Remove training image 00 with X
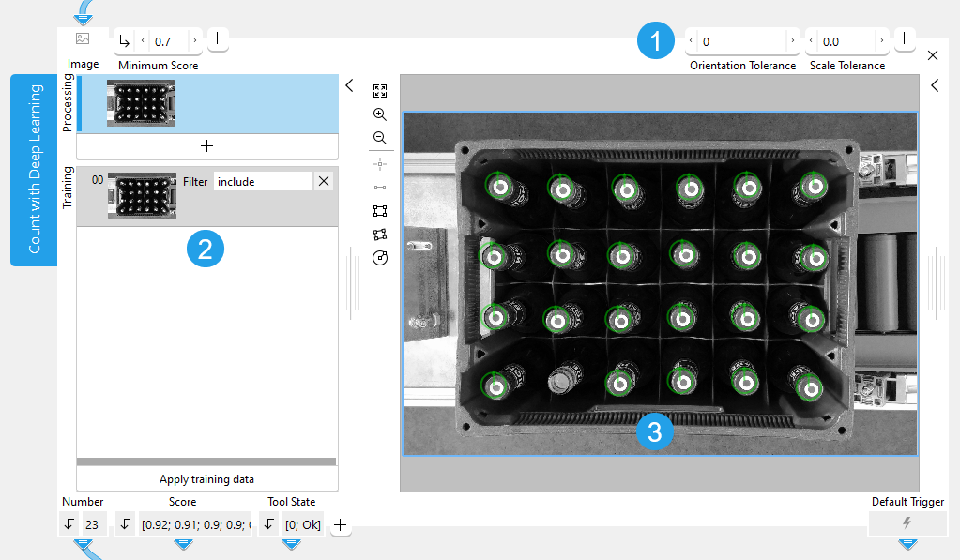 (x=324, y=181)
